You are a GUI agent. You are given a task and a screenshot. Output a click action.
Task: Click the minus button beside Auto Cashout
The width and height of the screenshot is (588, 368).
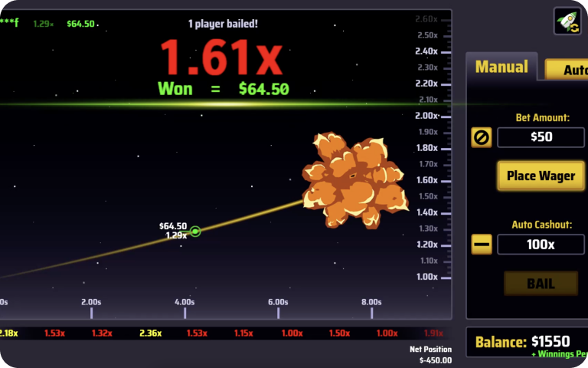click(482, 244)
